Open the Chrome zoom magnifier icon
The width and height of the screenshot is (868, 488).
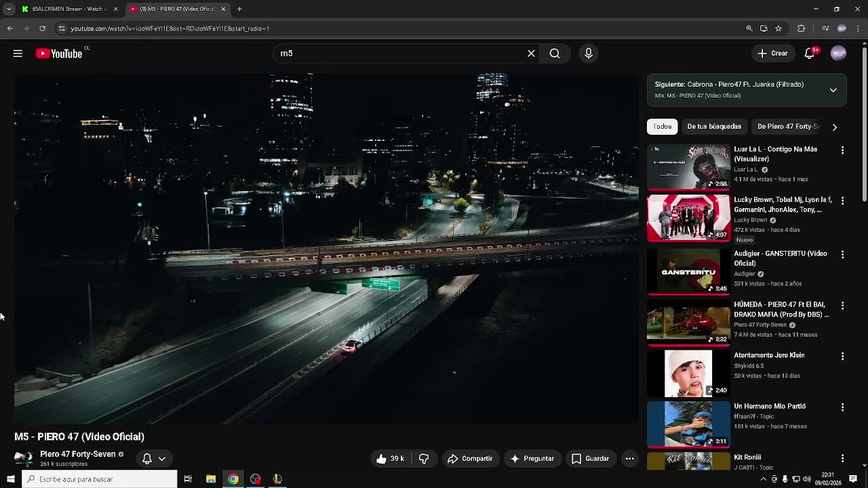click(749, 28)
